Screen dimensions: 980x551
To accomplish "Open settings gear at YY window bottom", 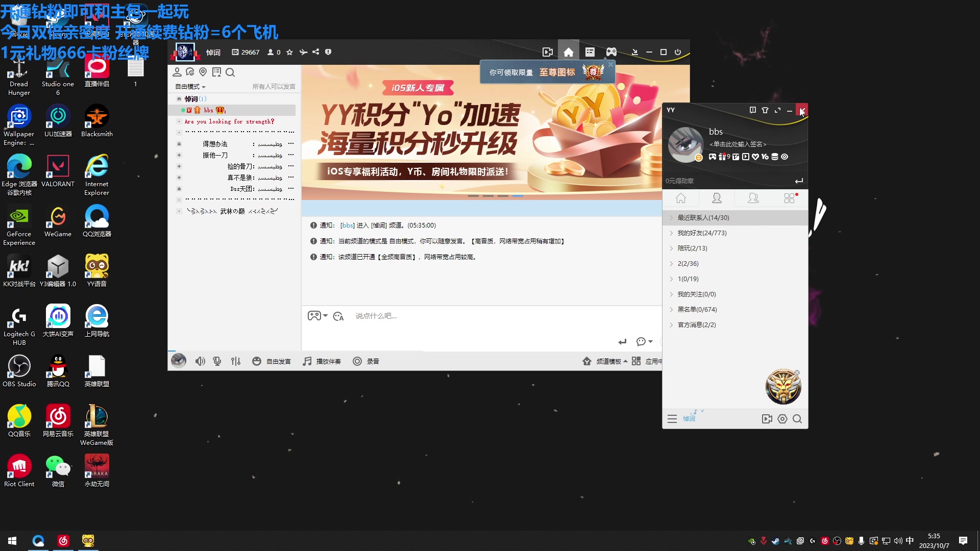I will click(782, 419).
